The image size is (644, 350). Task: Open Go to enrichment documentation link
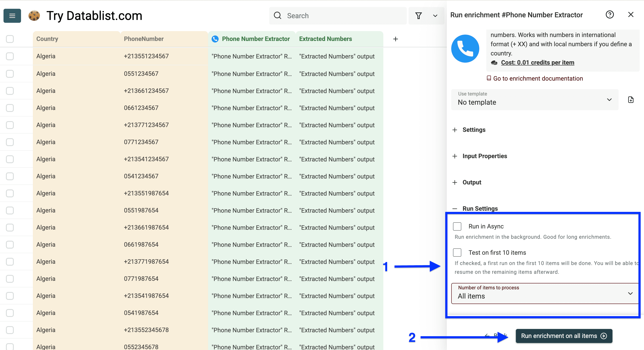tap(538, 78)
